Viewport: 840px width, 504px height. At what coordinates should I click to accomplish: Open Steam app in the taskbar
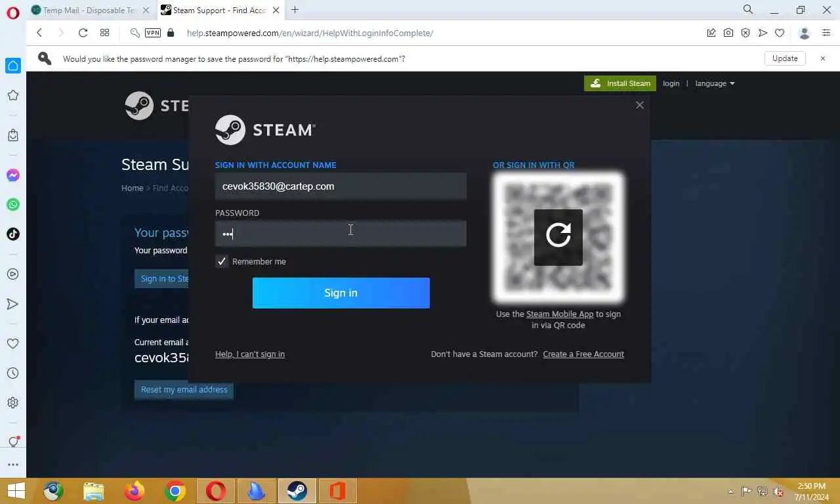(297, 491)
